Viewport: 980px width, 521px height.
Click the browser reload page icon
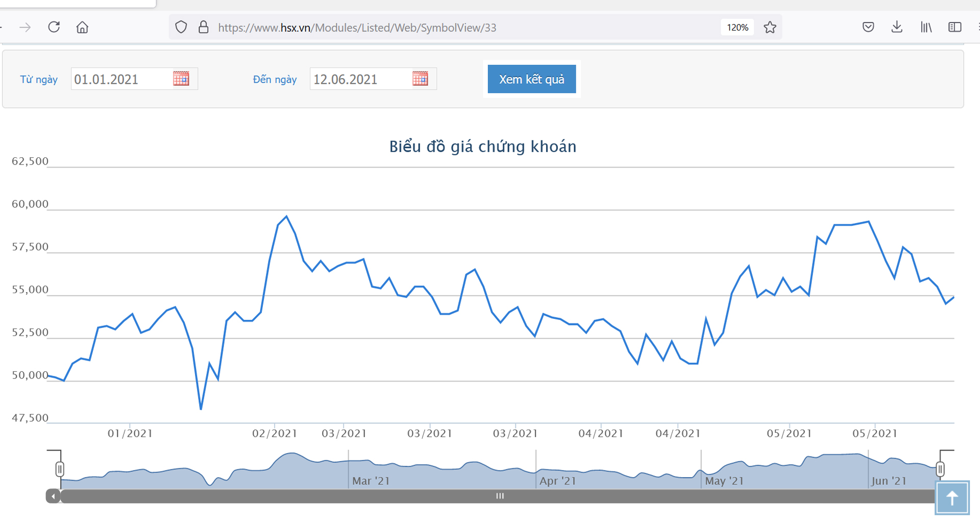tap(54, 27)
